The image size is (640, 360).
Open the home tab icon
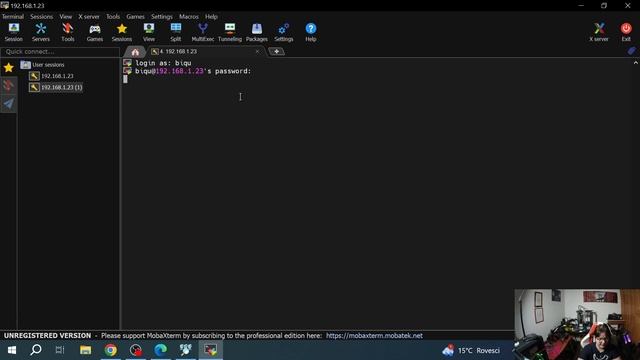coord(135,52)
